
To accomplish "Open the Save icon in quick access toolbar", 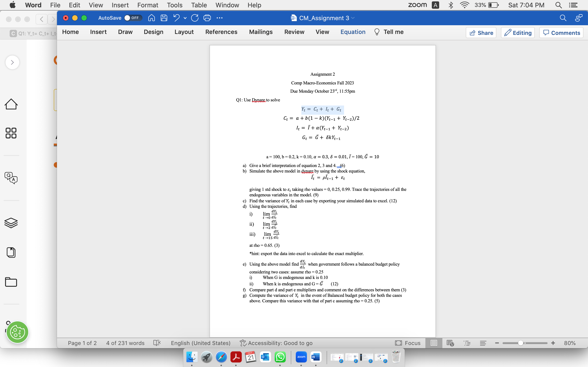I will pos(164,18).
